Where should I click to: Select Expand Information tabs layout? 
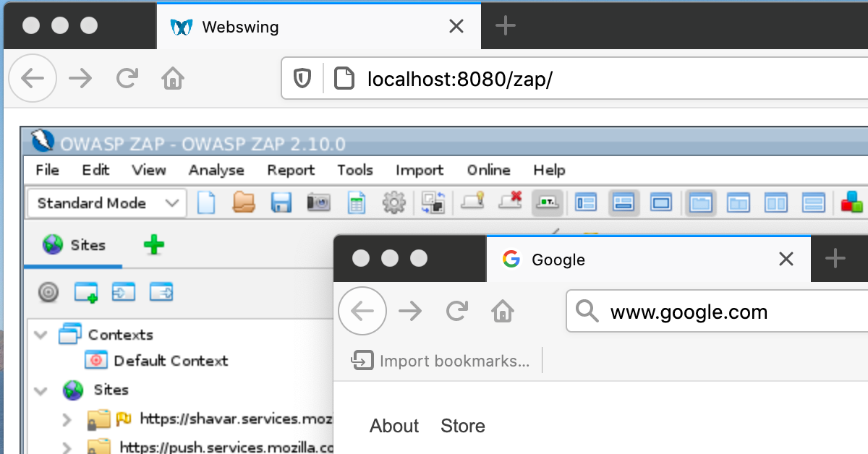tap(623, 203)
